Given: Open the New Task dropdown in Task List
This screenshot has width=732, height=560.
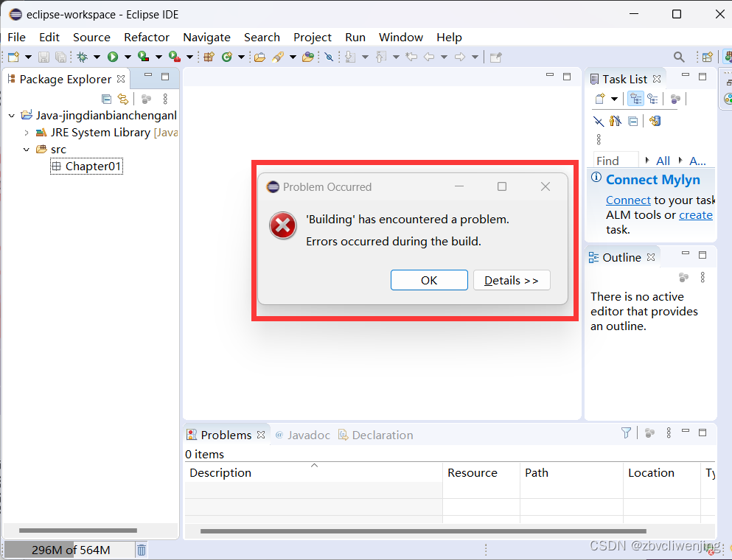Looking at the screenshot, I should point(613,98).
